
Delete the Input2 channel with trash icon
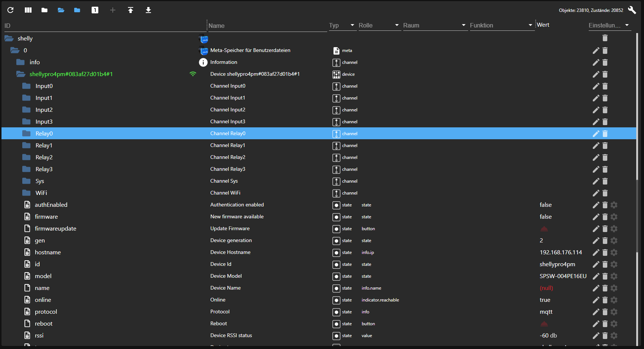pos(605,110)
